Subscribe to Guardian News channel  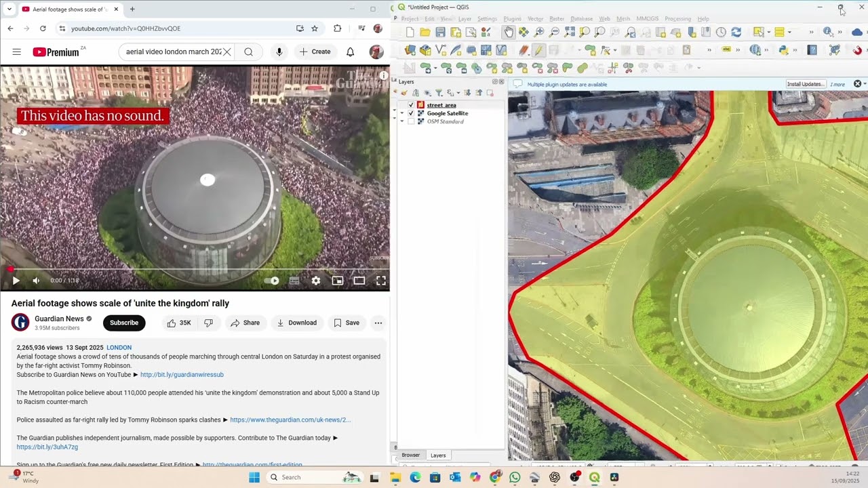coord(124,323)
